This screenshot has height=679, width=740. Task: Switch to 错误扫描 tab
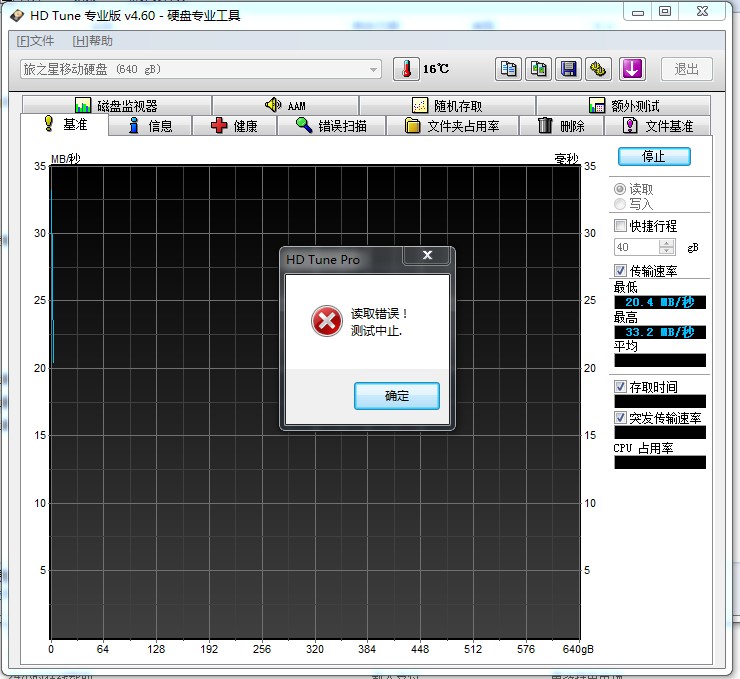[x=331, y=126]
